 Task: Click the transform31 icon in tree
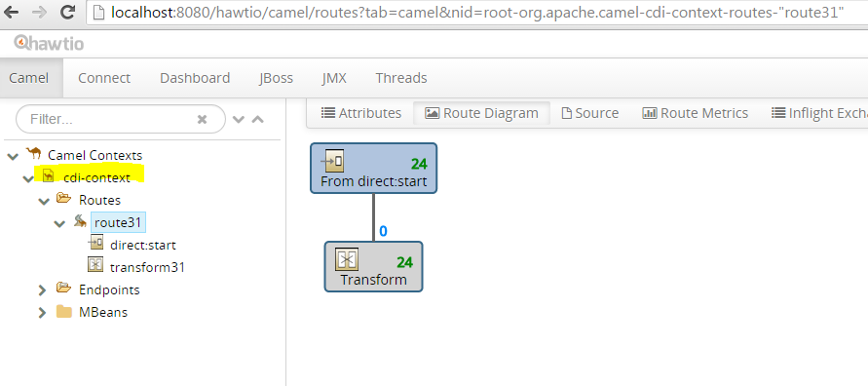[95, 265]
